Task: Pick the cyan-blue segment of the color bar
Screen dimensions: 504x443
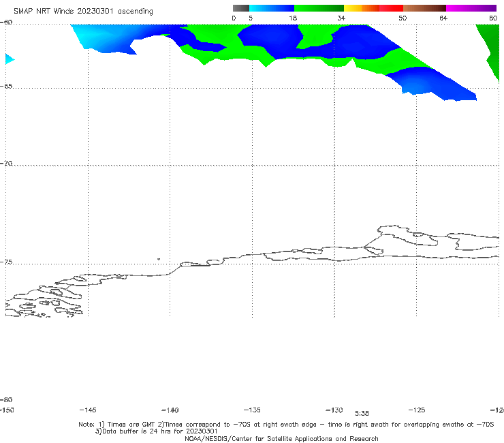Action: [x=272, y=8]
